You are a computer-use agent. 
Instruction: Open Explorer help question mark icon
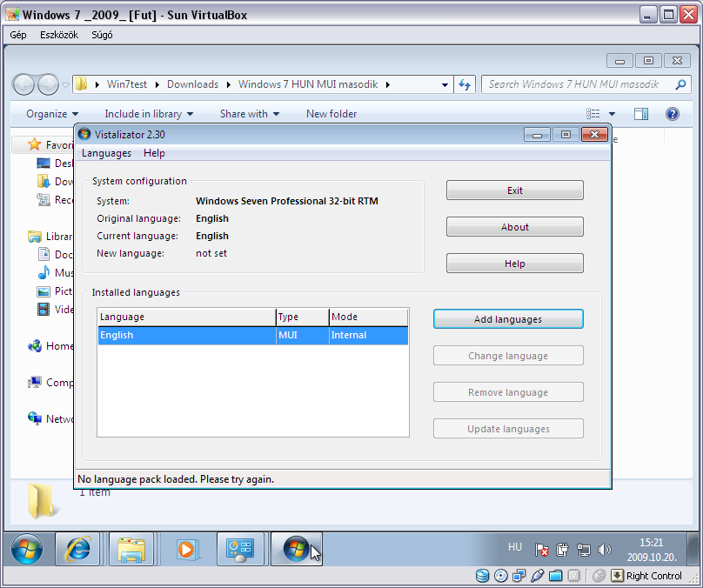tap(672, 114)
